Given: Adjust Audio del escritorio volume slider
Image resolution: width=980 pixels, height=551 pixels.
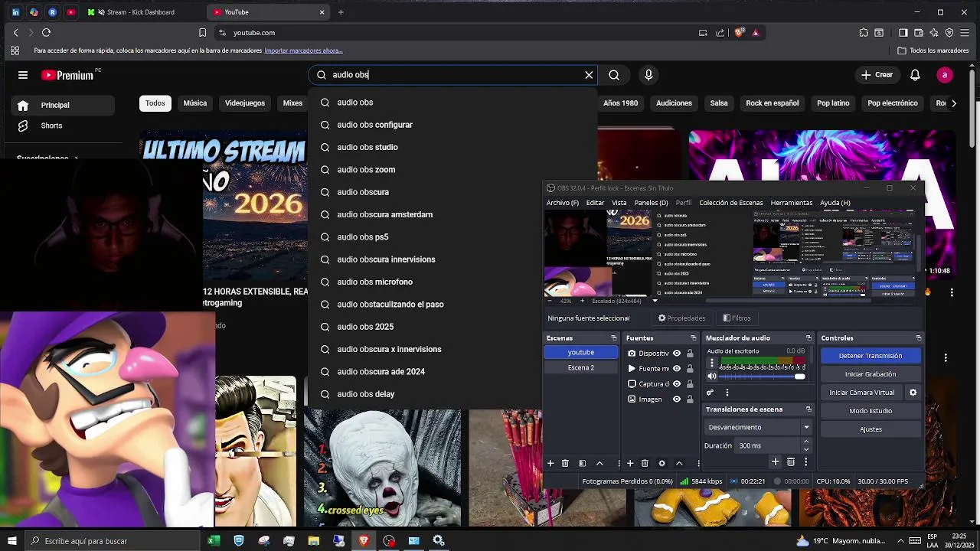Looking at the screenshot, I should [x=762, y=377].
